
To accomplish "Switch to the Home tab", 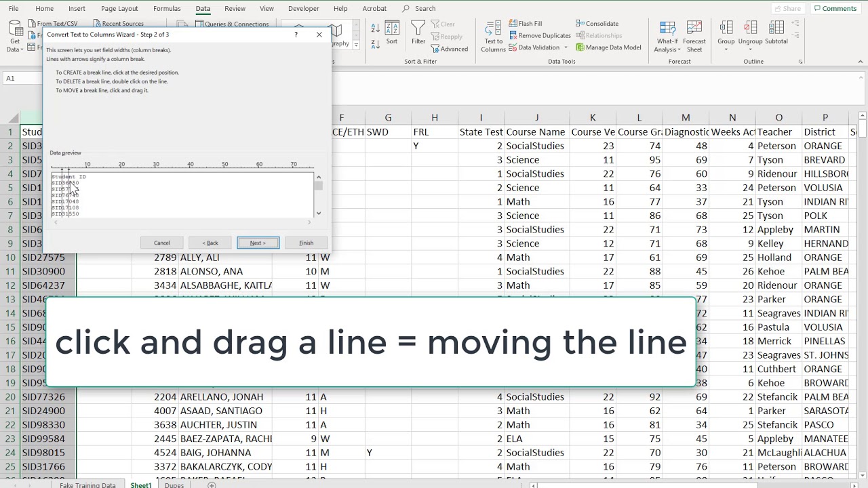I will pos(44,9).
